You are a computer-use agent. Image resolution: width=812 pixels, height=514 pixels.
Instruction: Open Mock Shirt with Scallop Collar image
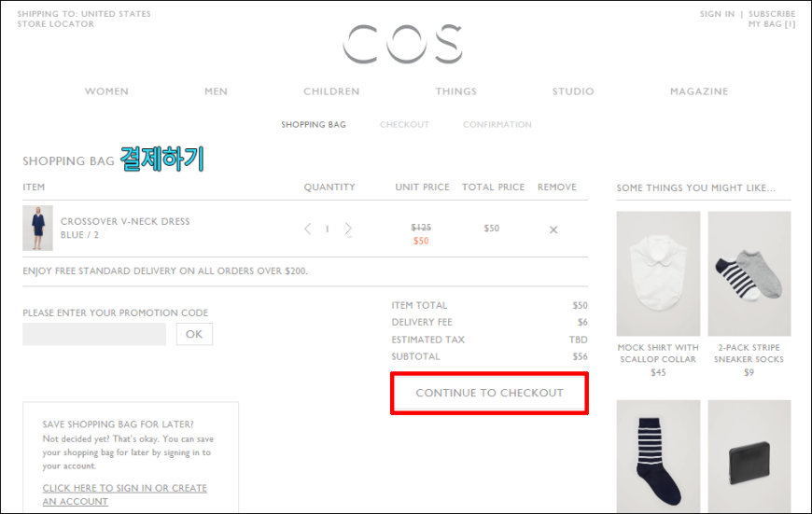click(658, 274)
